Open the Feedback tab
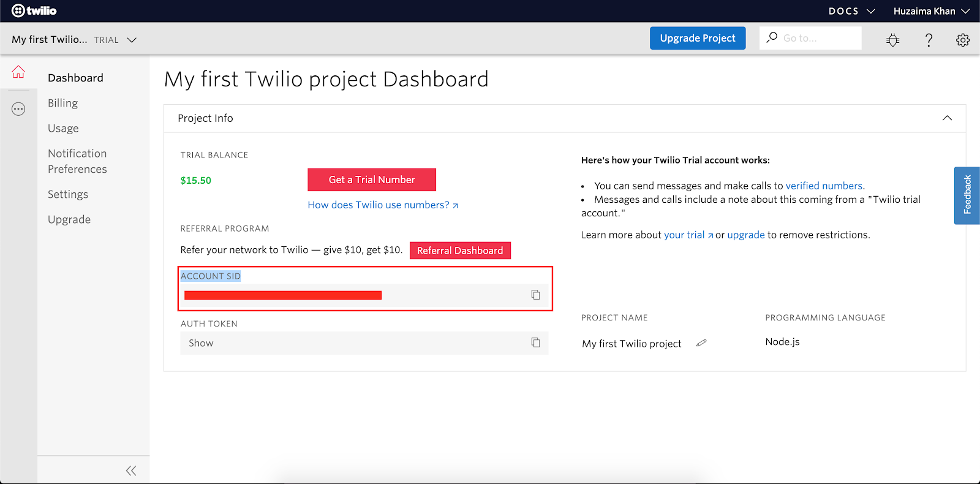 tap(967, 195)
